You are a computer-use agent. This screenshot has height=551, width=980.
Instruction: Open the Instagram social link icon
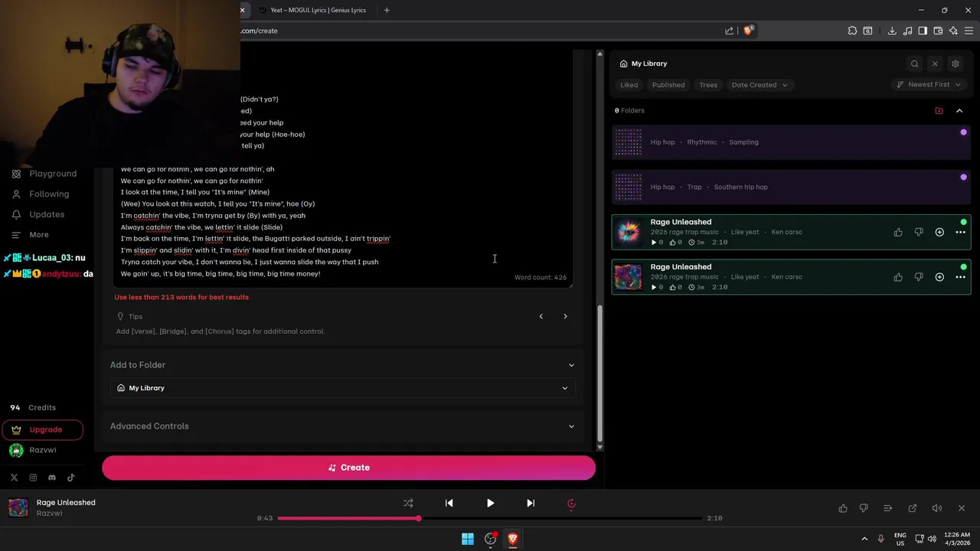tap(33, 478)
